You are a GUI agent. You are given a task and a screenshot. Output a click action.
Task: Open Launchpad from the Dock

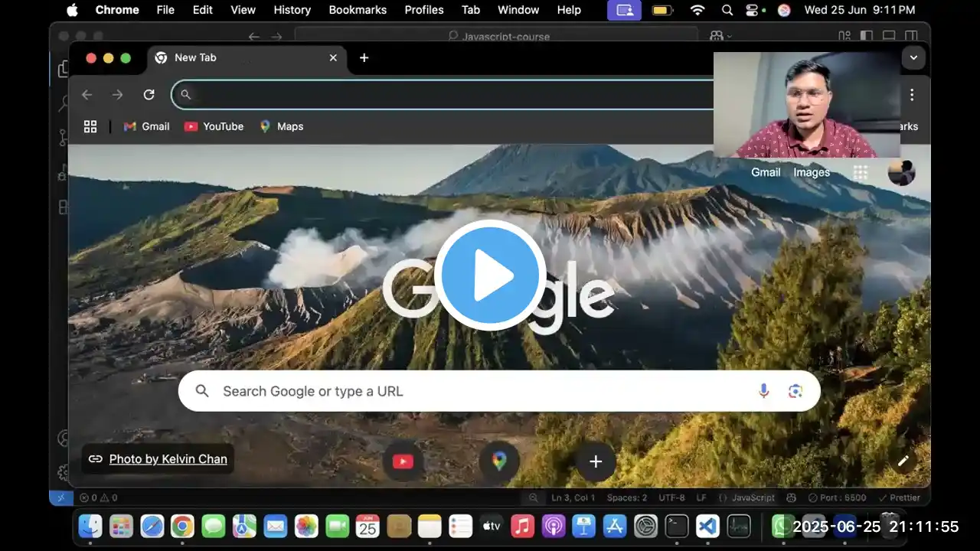(x=121, y=526)
